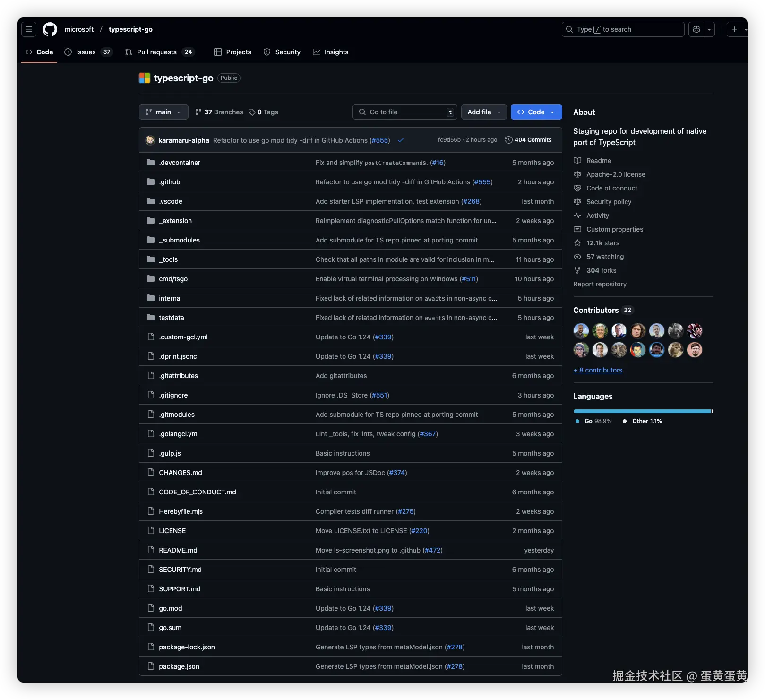This screenshot has height=700, width=765.
Task: Expand the Add file dropdown
Action: click(484, 112)
